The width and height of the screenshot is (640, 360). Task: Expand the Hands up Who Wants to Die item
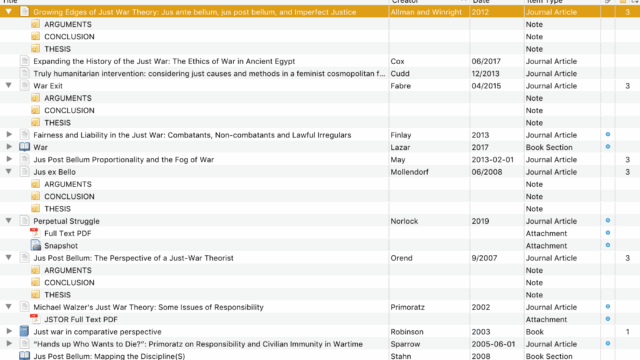[9, 343]
